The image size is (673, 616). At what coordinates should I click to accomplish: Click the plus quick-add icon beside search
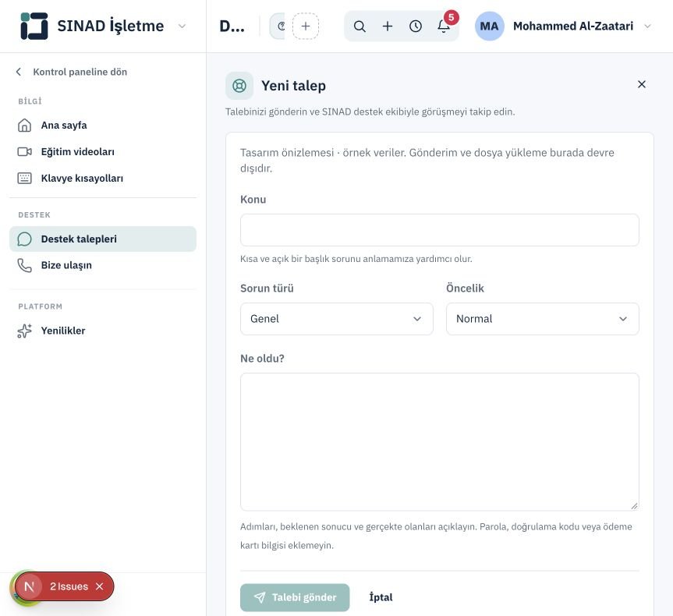coord(388,27)
